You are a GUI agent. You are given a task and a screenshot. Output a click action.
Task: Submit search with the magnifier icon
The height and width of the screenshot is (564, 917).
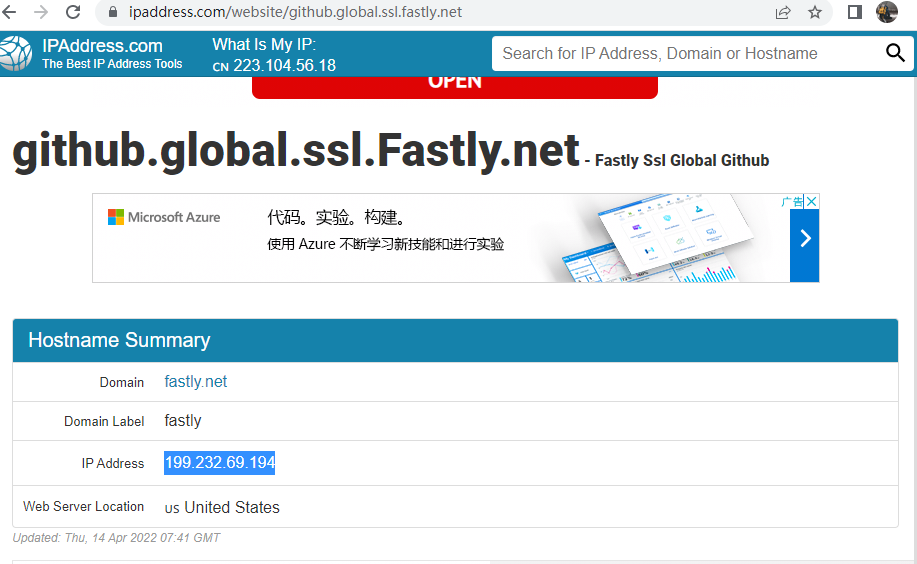(x=895, y=53)
